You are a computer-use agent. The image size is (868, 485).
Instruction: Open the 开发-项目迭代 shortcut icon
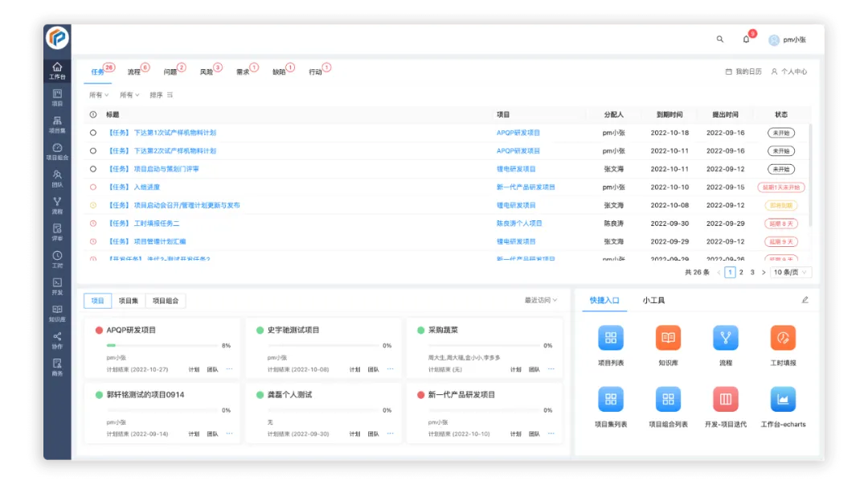click(725, 399)
